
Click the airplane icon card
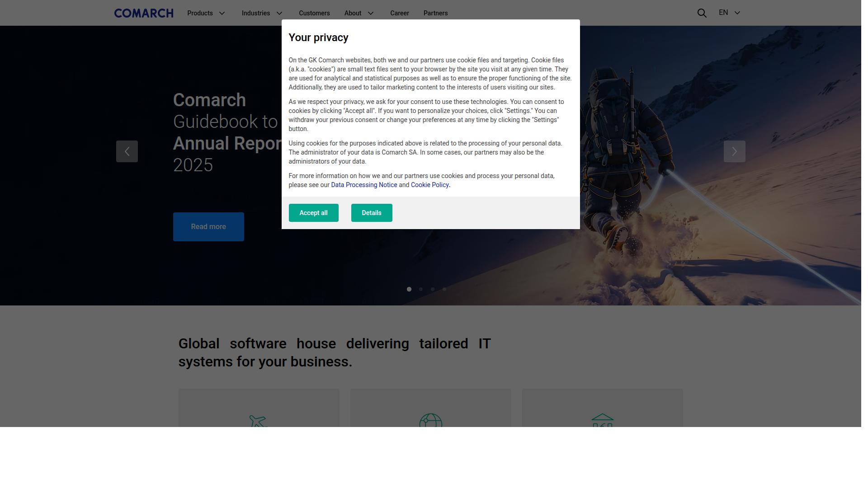tap(259, 408)
